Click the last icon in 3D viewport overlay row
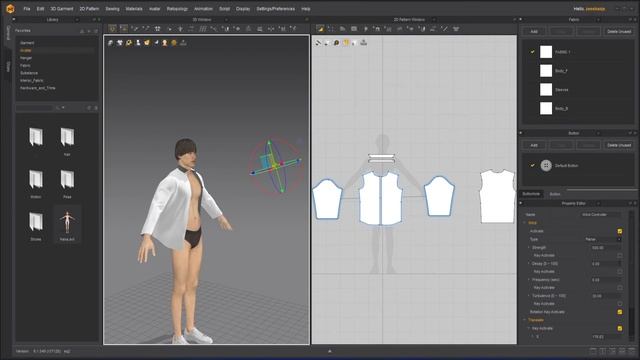 (x=183, y=42)
